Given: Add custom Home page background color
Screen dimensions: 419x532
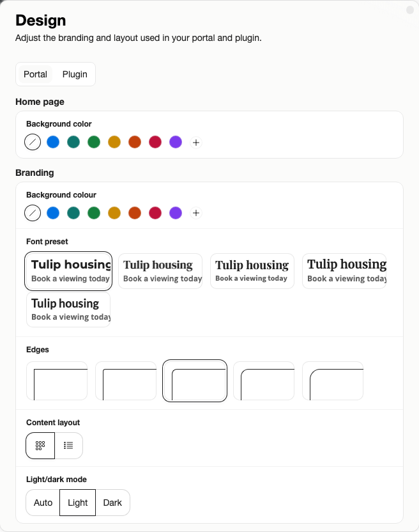Looking at the screenshot, I should click(x=196, y=143).
